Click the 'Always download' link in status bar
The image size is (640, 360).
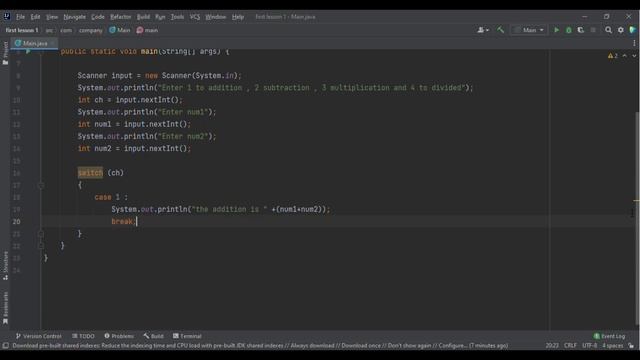(314, 346)
